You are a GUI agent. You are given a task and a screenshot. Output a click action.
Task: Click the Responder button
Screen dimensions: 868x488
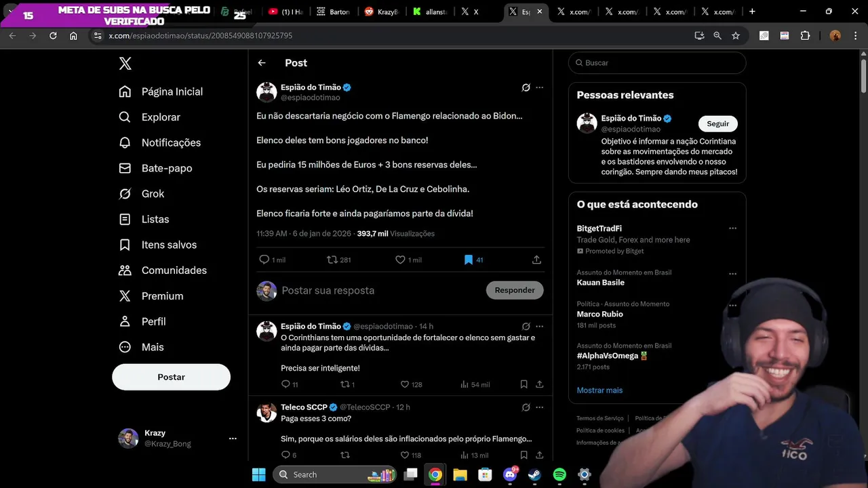515,290
